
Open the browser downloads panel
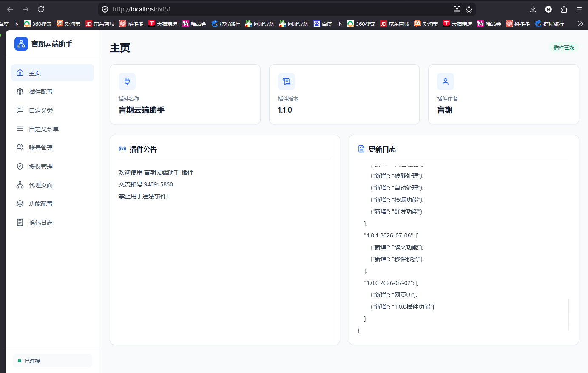533,9
